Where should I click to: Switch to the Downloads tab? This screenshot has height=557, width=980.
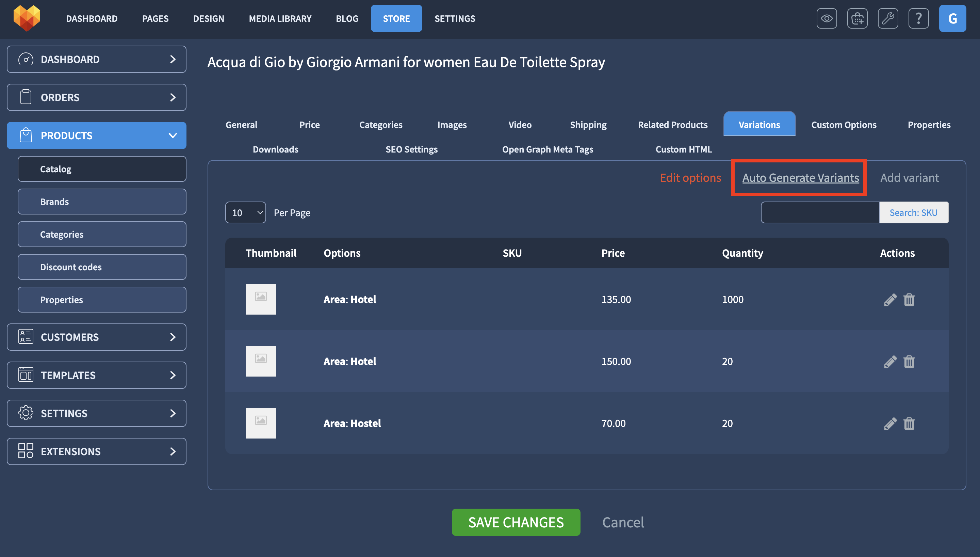[275, 149]
